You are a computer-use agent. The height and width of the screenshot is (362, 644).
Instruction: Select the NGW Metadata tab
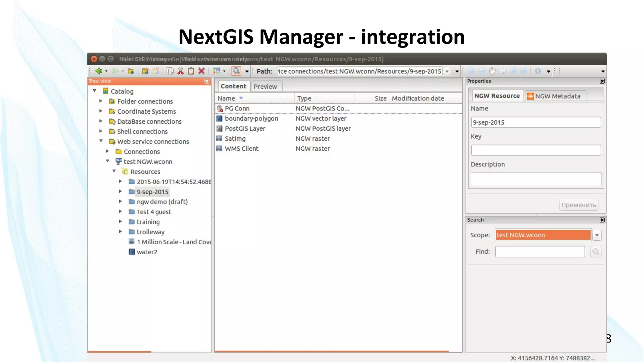coord(555,96)
